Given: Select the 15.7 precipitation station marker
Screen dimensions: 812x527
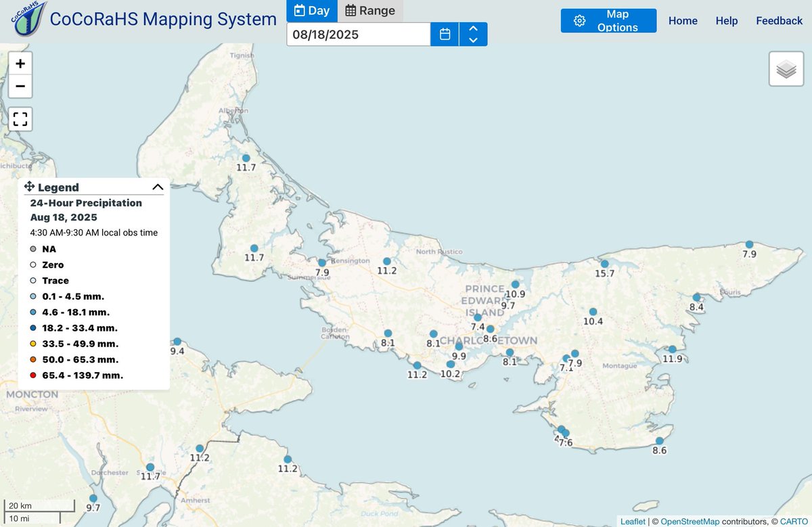Looking at the screenshot, I should 604,265.
